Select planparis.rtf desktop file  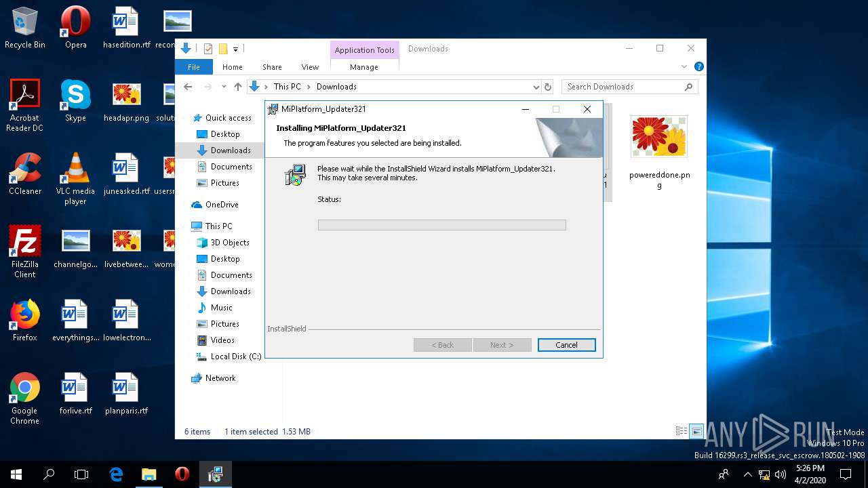click(x=126, y=393)
